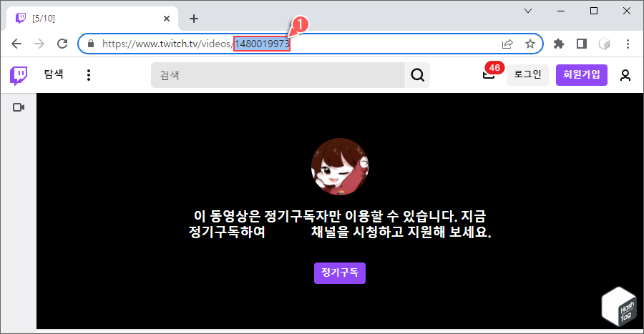Click the magnifier search button
644x334 pixels.
coord(418,75)
